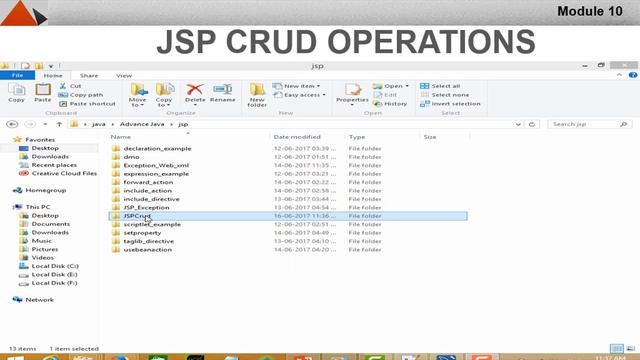This screenshot has width=640, height=360.
Task: Sort by the Size column header
Action: pos(430,137)
